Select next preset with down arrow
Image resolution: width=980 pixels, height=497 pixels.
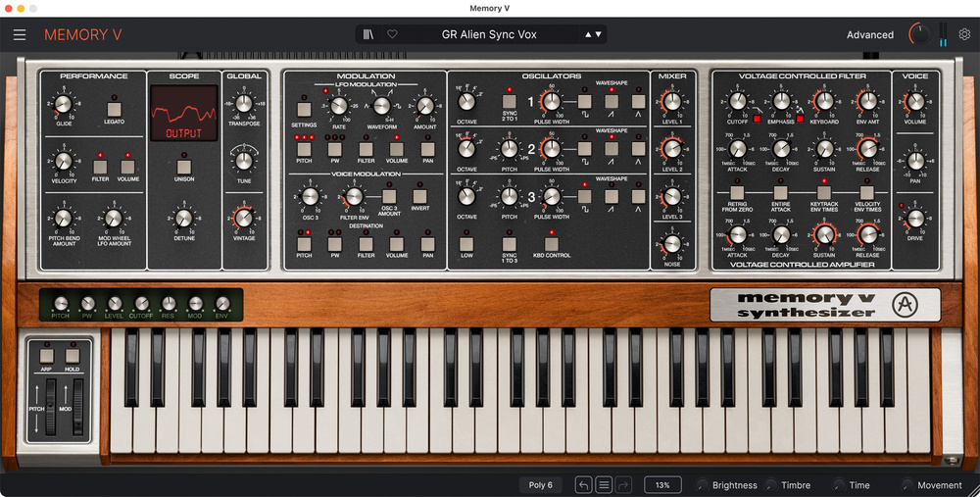click(x=598, y=34)
